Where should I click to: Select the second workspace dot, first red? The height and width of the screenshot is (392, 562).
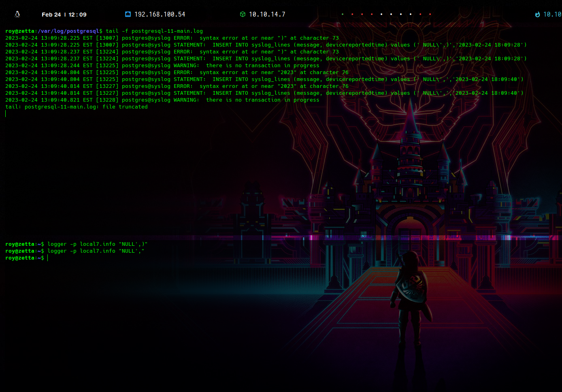[x=352, y=14]
